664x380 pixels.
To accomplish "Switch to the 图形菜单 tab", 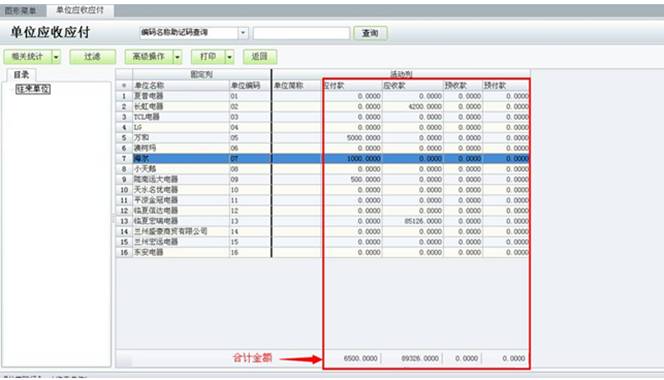I will tap(20, 11).
